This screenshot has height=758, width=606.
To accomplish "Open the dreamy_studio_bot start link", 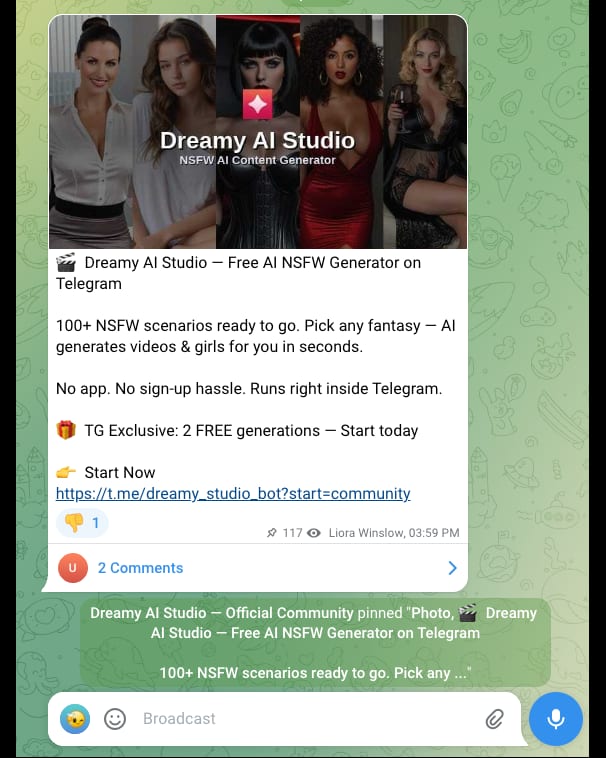I will coord(233,494).
